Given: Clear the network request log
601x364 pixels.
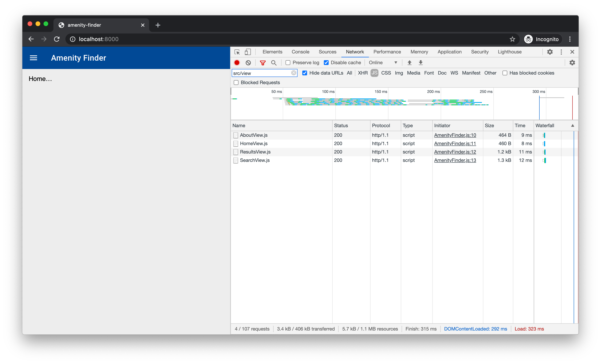Looking at the screenshot, I should [248, 63].
